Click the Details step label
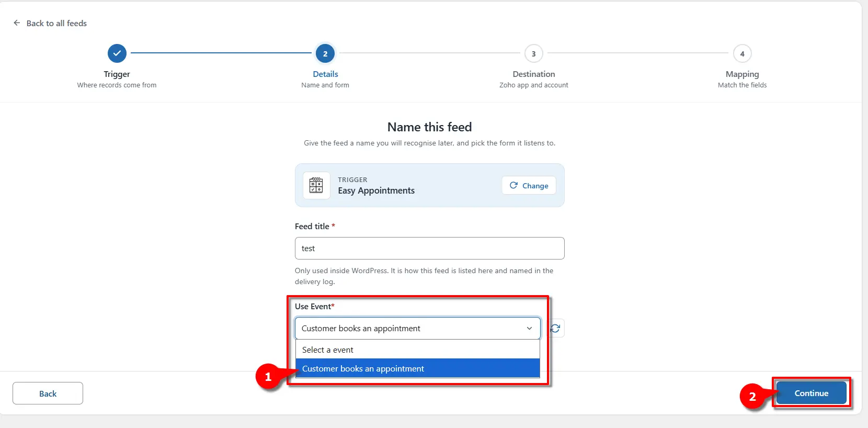The image size is (868, 428). click(x=325, y=74)
